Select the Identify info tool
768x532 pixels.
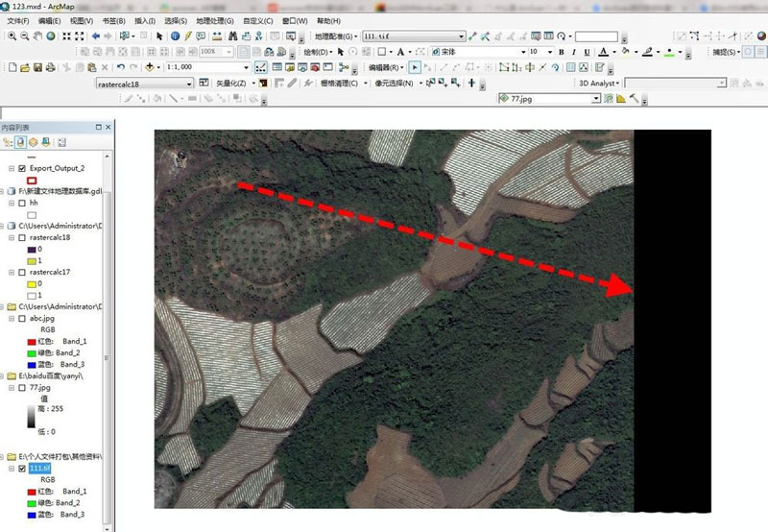(175, 36)
